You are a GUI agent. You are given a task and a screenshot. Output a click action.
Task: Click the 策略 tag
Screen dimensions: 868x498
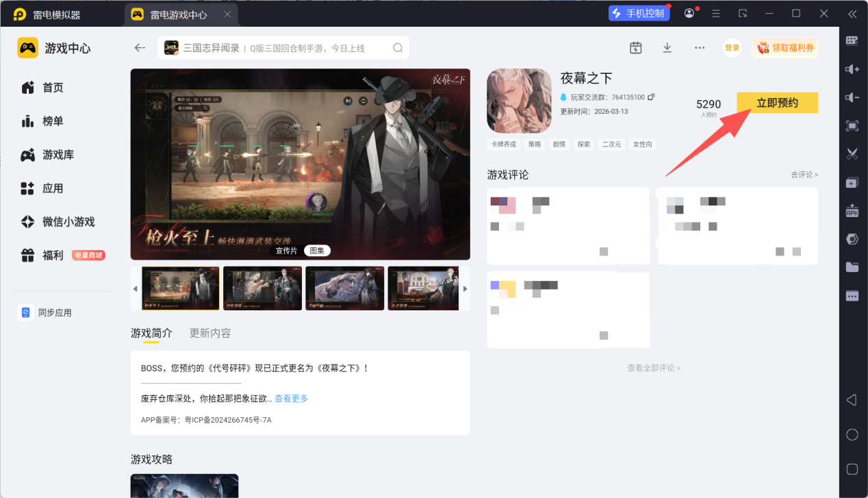pyautogui.click(x=534, y=145)
